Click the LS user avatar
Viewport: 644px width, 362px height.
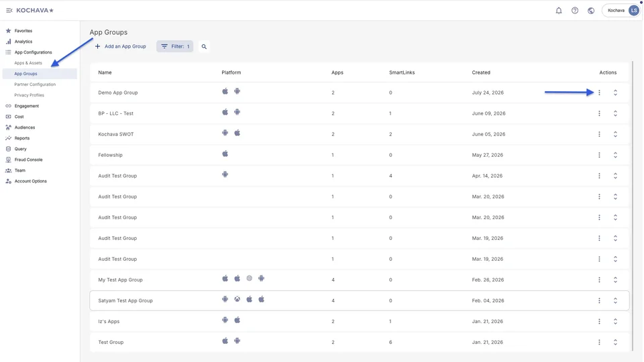634,10
